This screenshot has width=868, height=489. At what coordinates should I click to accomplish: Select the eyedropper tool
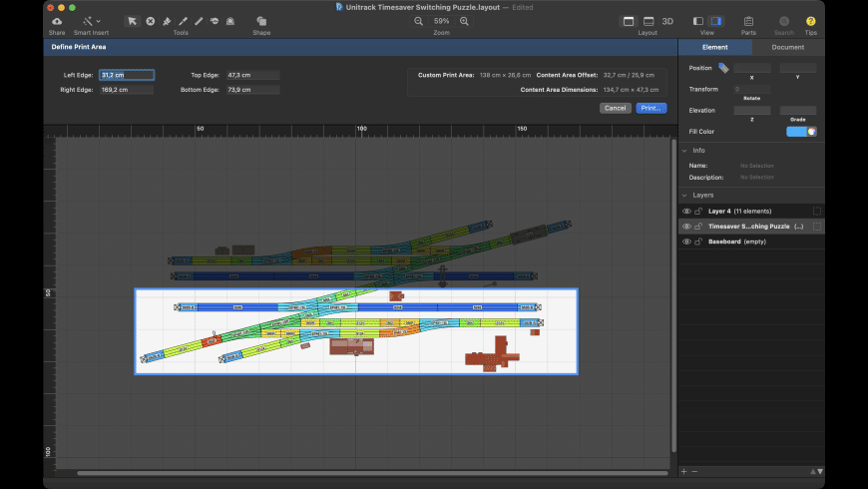pos(183,21)
